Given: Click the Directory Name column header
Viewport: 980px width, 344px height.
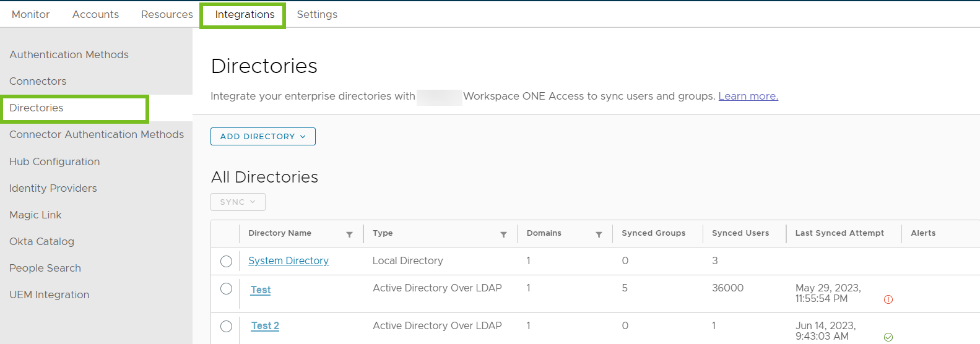Looking at the screenshot, I should point(280,233).
